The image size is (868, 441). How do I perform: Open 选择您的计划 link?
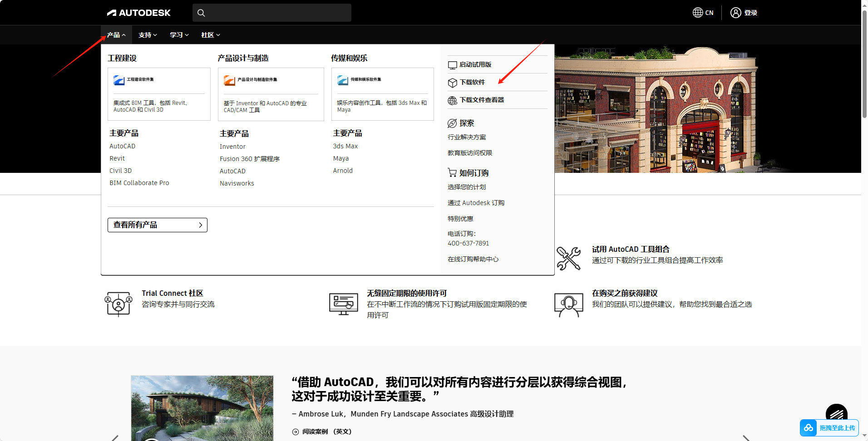click(467, 187)
